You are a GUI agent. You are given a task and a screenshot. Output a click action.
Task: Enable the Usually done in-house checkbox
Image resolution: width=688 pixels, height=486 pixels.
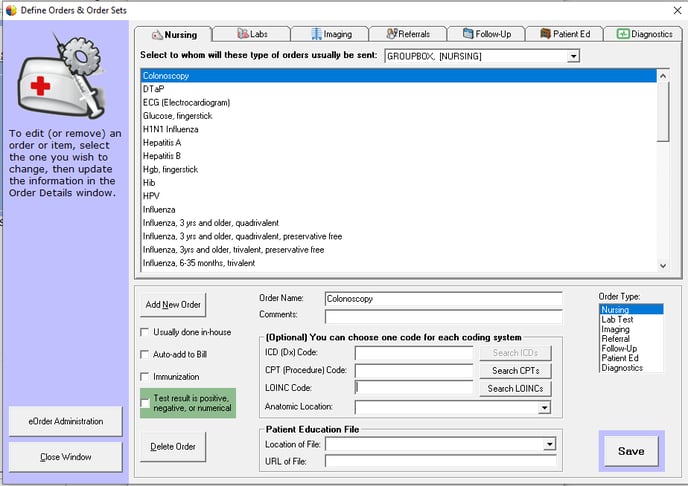(146, 331)
